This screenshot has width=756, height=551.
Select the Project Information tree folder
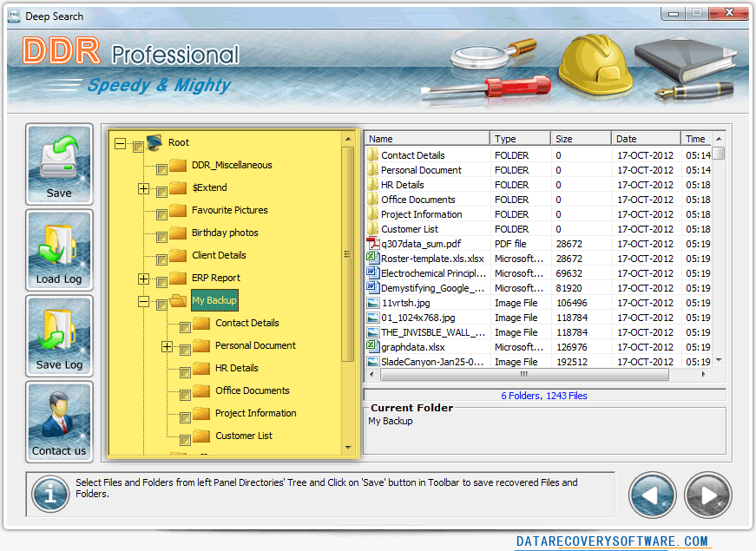click(255, 413)
